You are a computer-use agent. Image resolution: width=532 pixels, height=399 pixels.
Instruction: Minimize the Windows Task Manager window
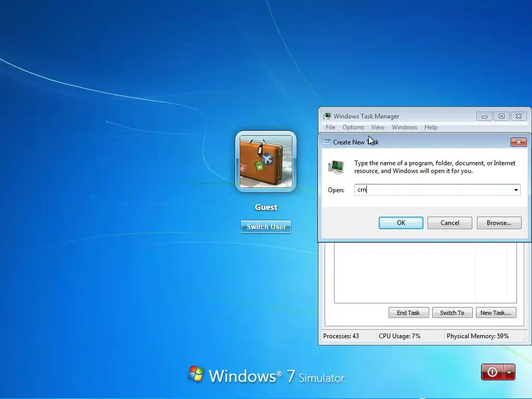click(484, 116)
